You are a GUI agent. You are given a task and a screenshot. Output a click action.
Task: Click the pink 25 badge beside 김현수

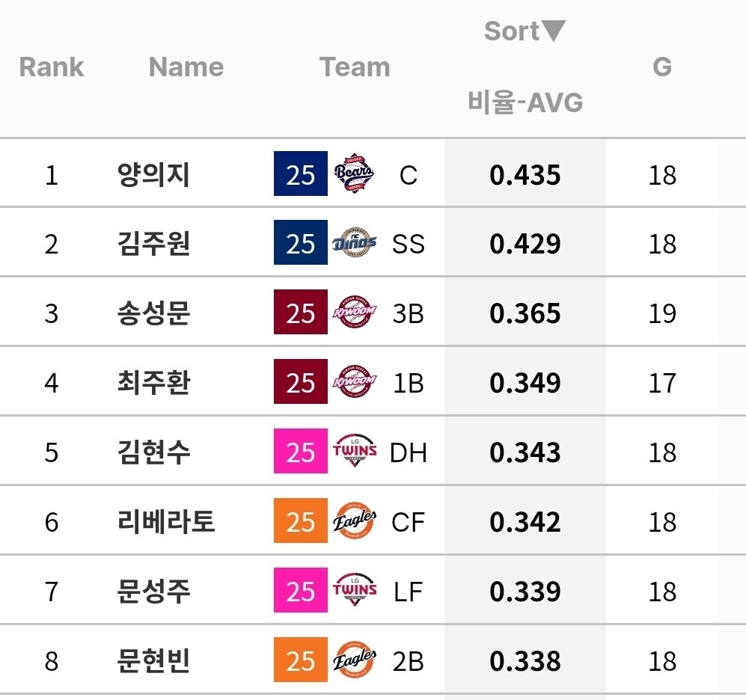tap(300, 452)
